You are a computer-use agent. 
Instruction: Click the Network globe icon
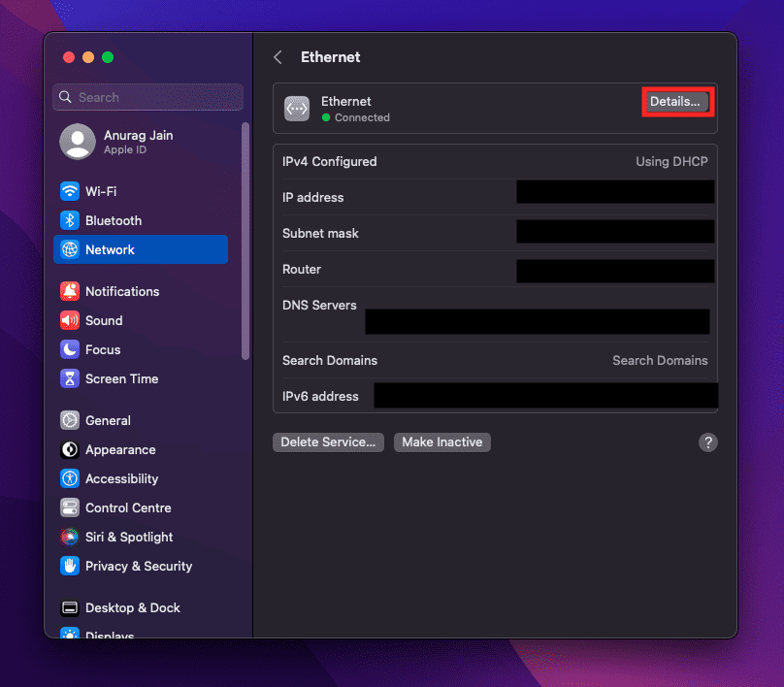click(x=70, y=249)
